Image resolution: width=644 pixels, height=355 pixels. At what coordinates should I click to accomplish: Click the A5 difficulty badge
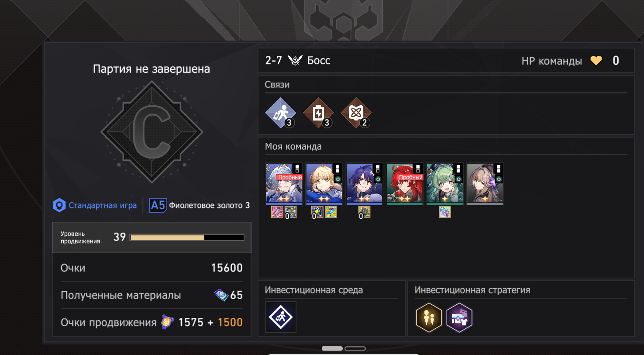click(158, 205)
